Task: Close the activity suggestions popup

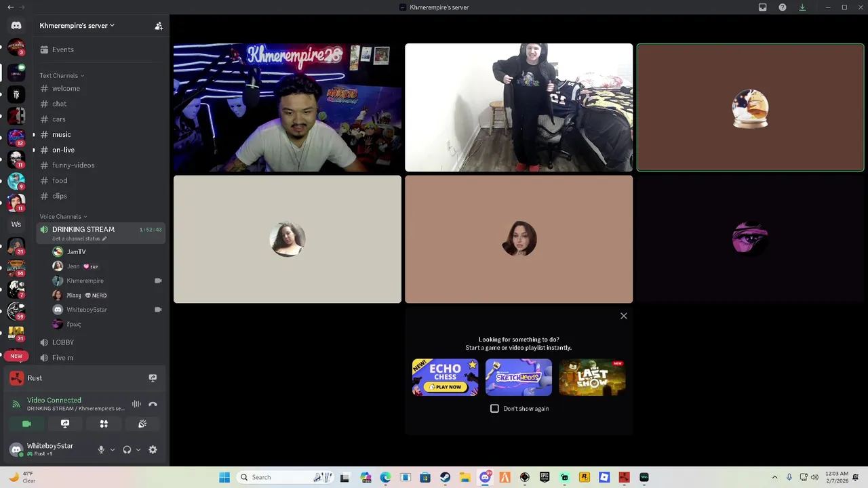Action: point(624,316)
